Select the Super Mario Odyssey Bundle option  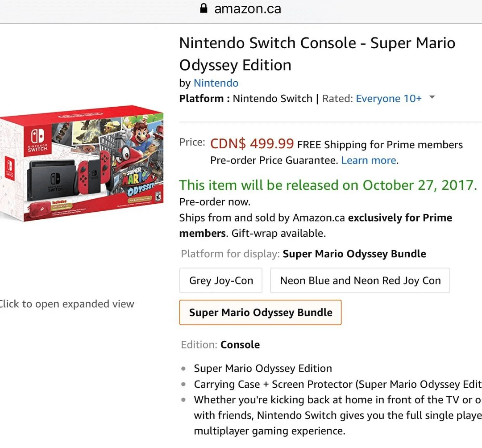260,312
